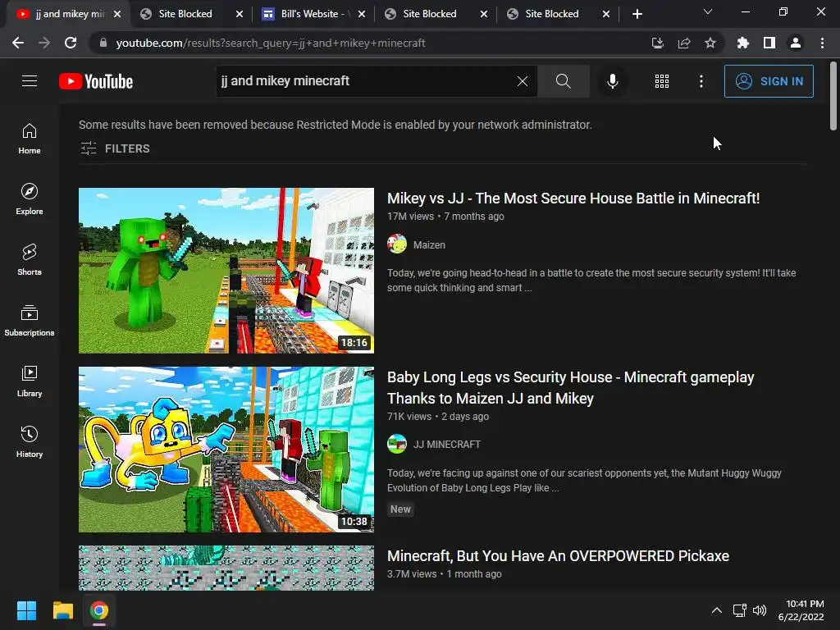
Task: Open Library in the sidebar
Action: click(30, 381)
